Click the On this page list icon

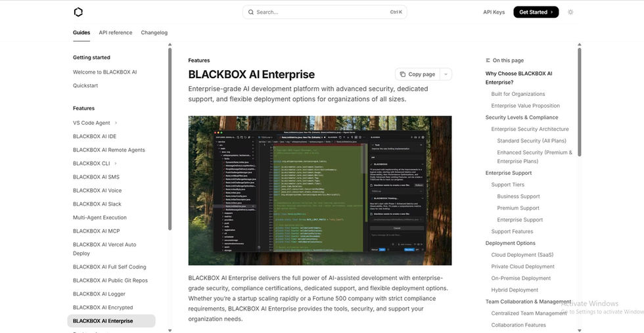point(488,60)
